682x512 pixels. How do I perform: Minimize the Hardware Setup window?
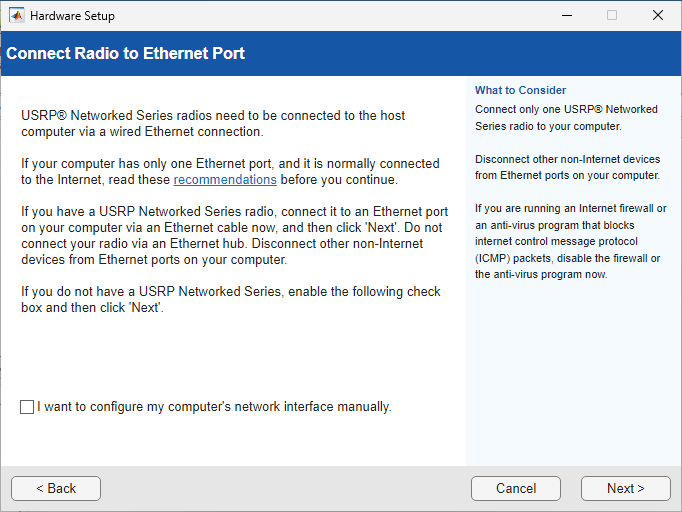566,16
